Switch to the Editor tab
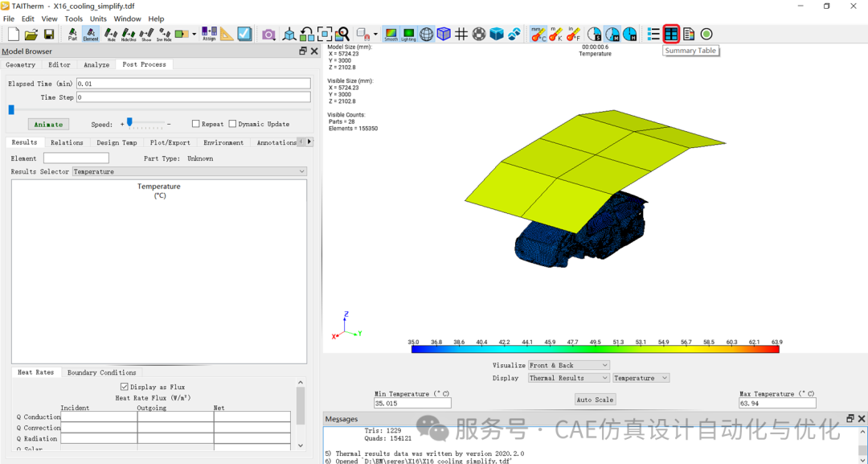This screenshot has width=868, height=464. tap(59, 65)
